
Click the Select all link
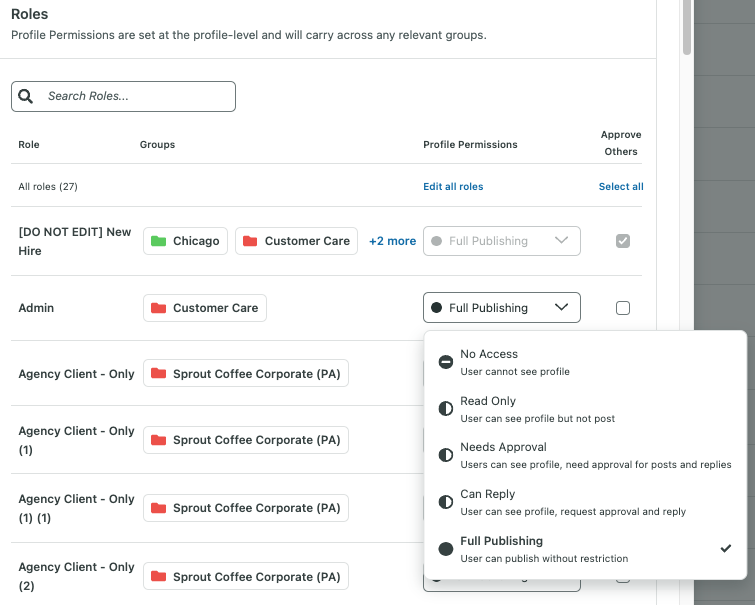pyautogui.click(x=621, y=186)
